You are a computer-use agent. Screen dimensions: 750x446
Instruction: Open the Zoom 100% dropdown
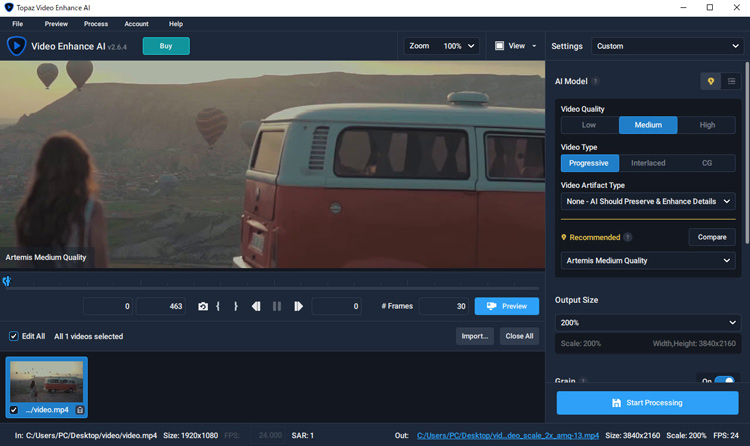441,46
